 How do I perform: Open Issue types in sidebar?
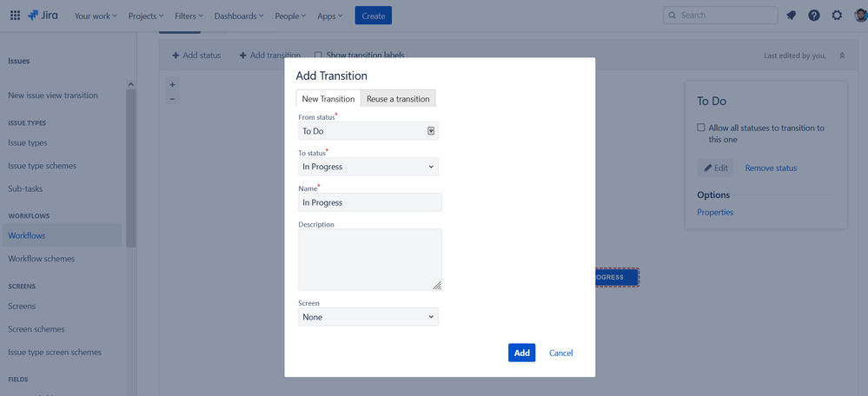point(28,142)
